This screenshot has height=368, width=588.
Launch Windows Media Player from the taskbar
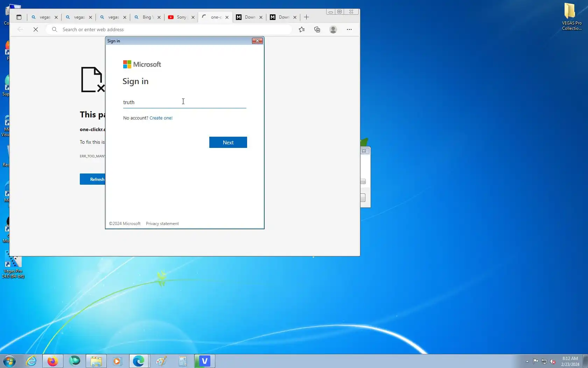click(x=117, y=361)
